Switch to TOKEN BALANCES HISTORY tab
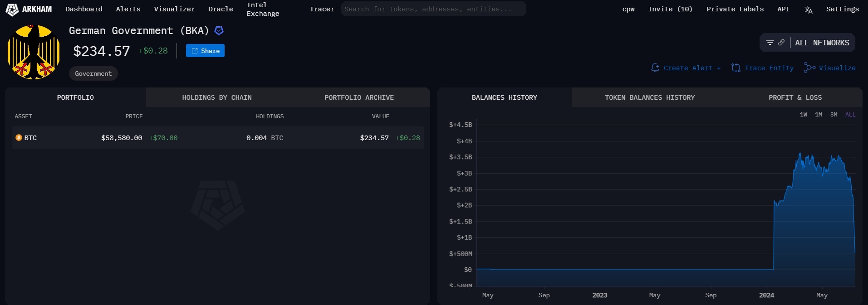The image size is (868, 305). point(650,97)
